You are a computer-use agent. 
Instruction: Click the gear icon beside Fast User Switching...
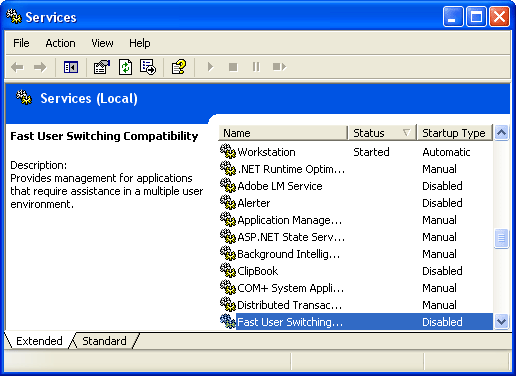228,321
